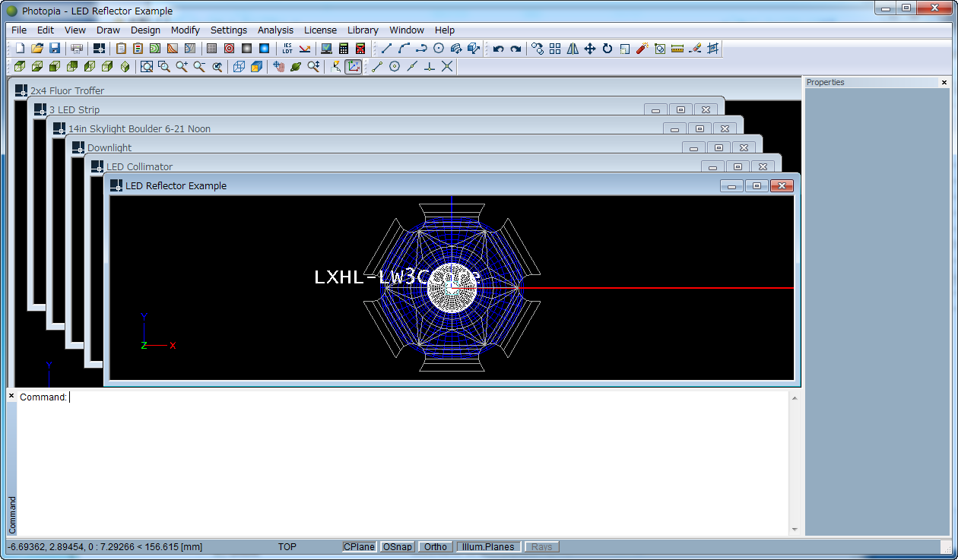Toggle OSnap in the status bar
Screen dimensions: 958x560
tap(398, 546)
